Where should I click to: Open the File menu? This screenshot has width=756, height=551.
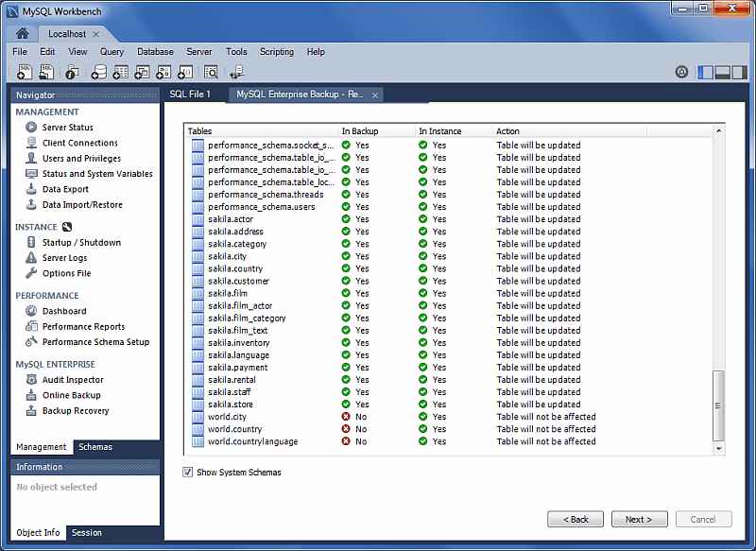(20, 52)
